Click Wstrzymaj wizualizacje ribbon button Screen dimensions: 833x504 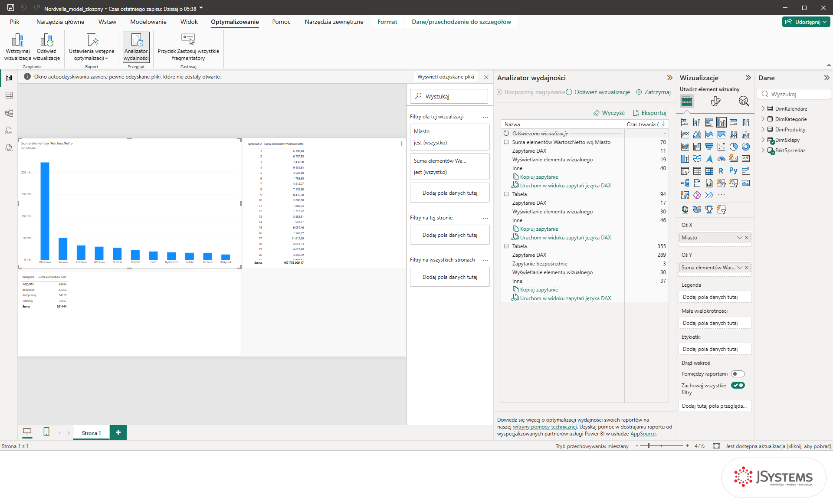pos(18,47)
